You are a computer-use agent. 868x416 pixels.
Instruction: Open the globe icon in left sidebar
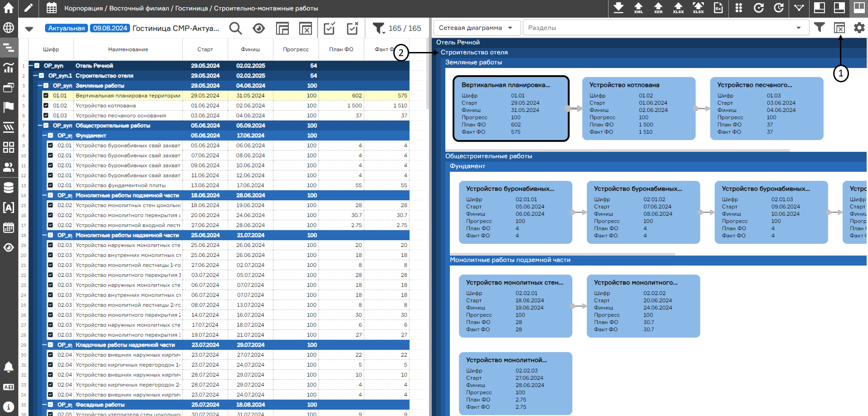click(9, 28)
